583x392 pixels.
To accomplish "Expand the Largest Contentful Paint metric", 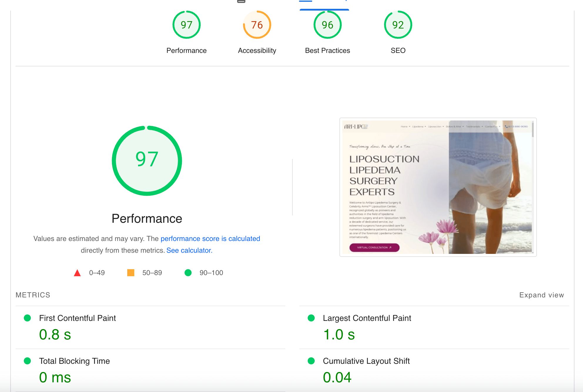I will point(367,318).
